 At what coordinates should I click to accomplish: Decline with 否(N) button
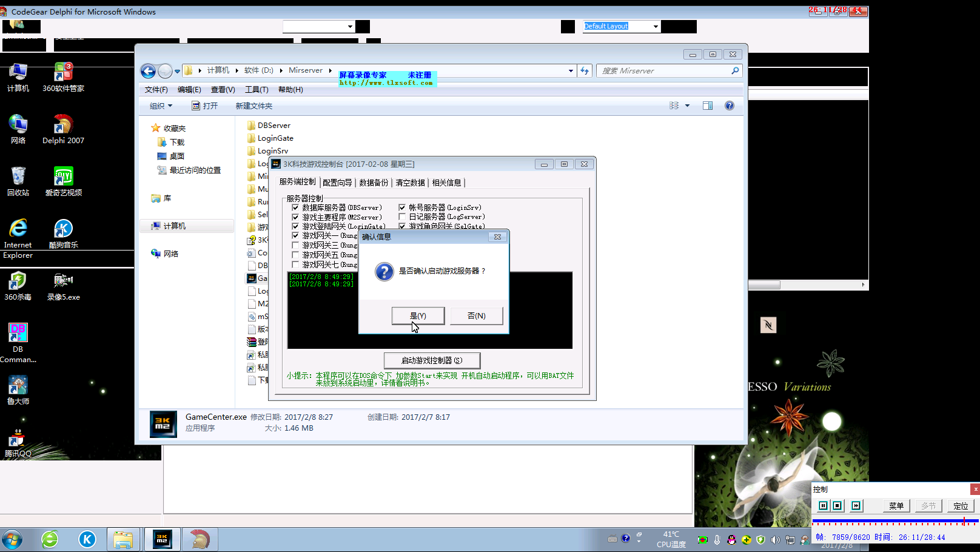pyautogui.click(x=477, y=315)
